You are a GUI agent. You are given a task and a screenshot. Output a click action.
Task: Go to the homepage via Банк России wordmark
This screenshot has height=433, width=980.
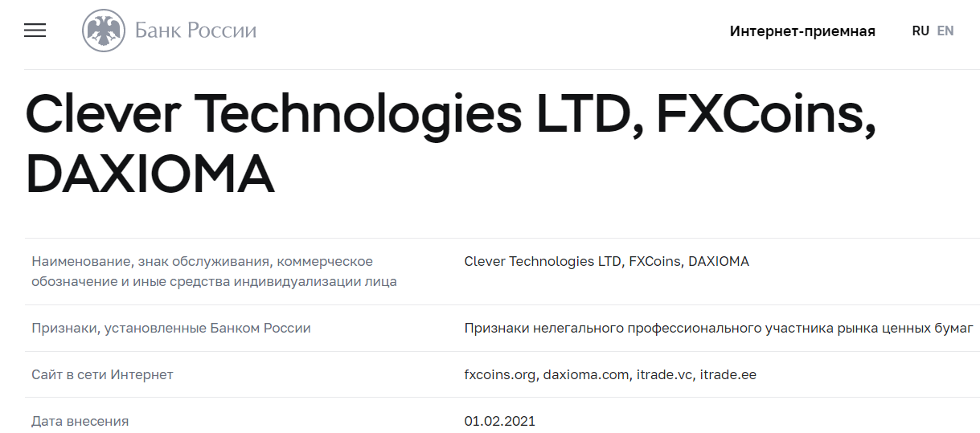195,31
